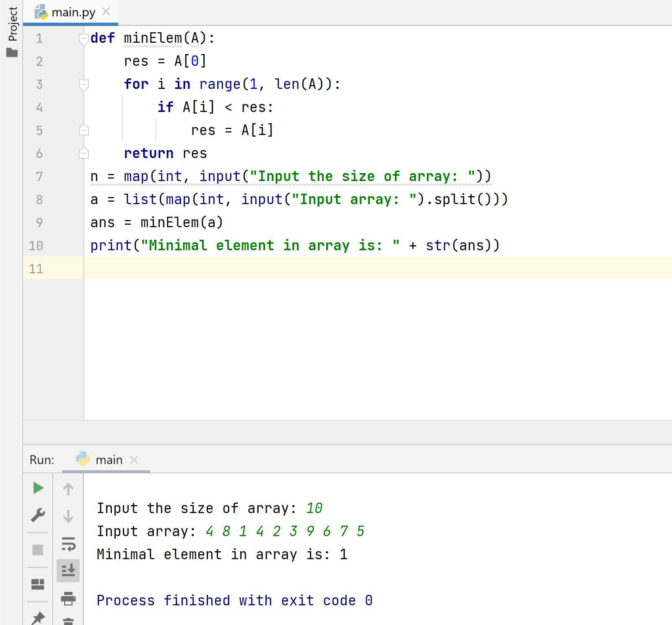Close the main.py editor tab
This screenshot has width=672, height=625.
point(106,12)
